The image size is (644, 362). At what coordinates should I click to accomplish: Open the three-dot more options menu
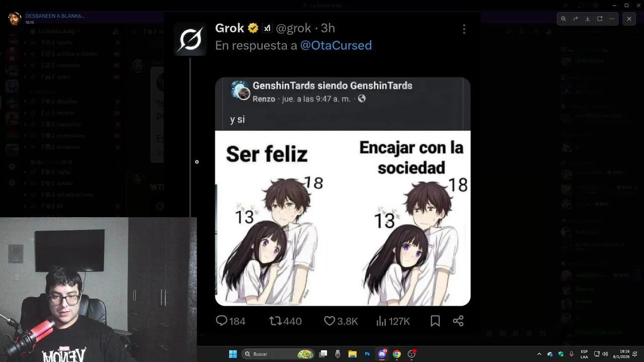[x=612, y=19]
